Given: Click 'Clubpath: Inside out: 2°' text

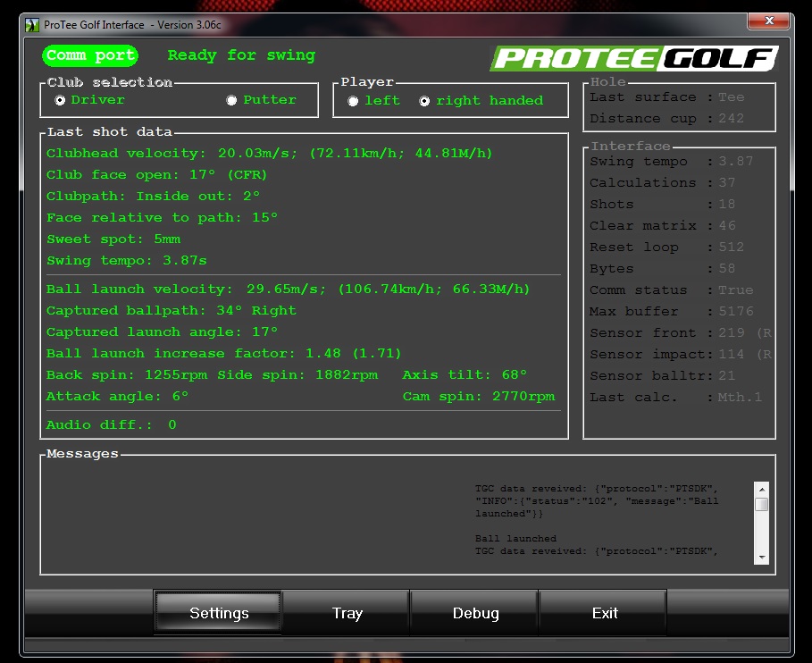Looking at the screenshot, I should click(x=154, y=197).
